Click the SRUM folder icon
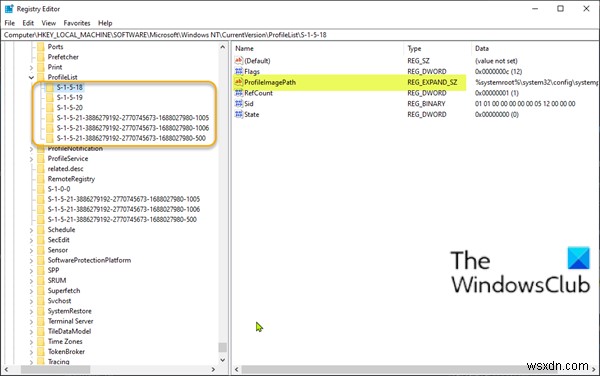 click(x=41, y=280)
